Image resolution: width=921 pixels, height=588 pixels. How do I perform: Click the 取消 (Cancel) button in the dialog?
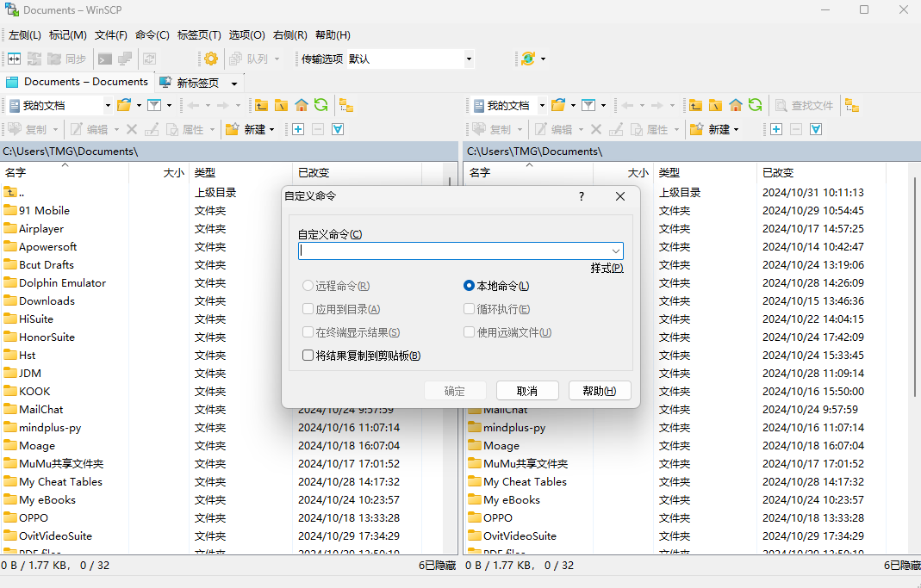526,390
